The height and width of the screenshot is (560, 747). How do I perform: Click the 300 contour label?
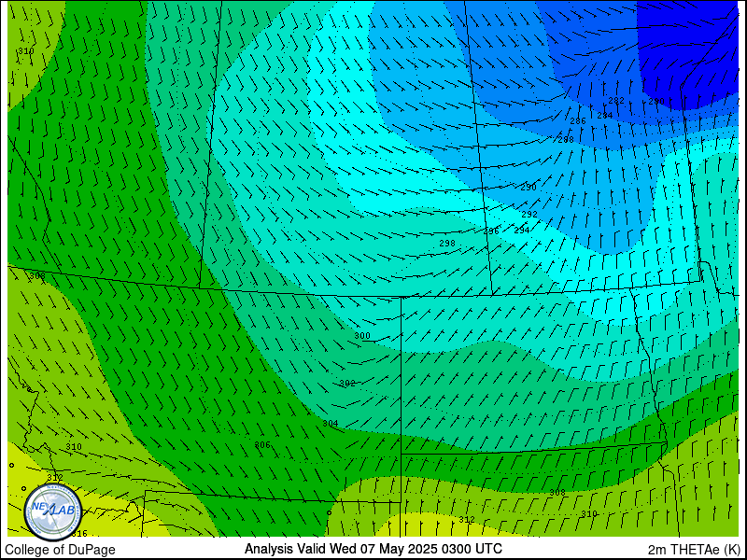point(362,336)
